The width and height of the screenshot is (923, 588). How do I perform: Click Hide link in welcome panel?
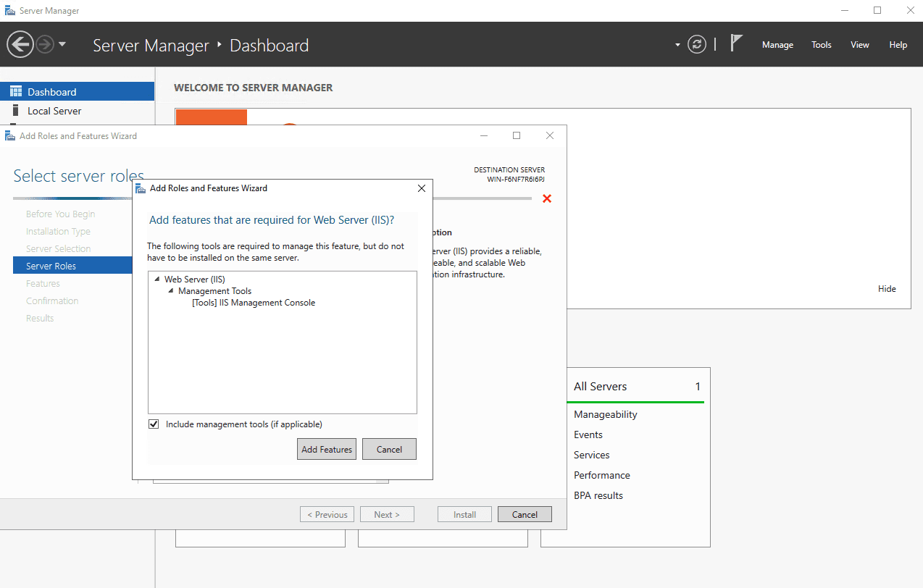click(x=887, y=289)
